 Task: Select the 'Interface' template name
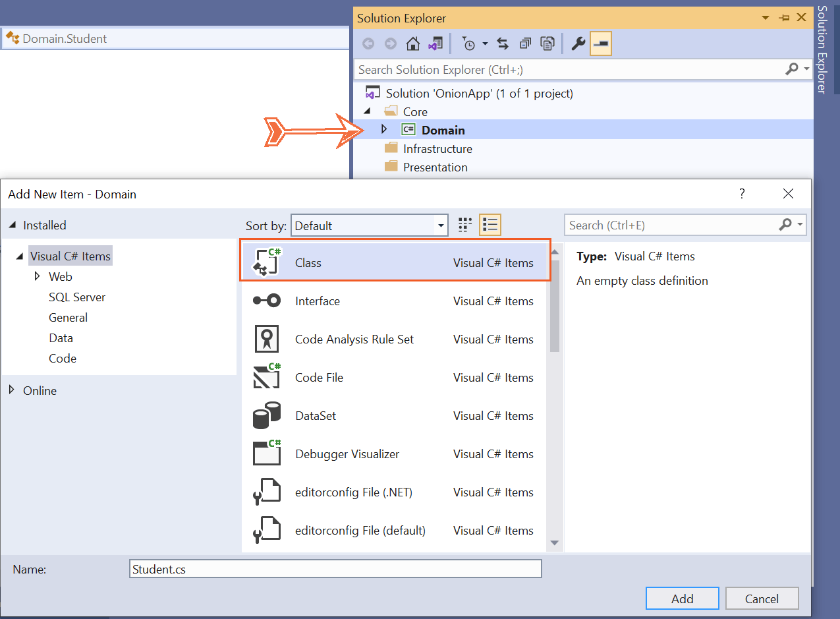click(318, 301)
